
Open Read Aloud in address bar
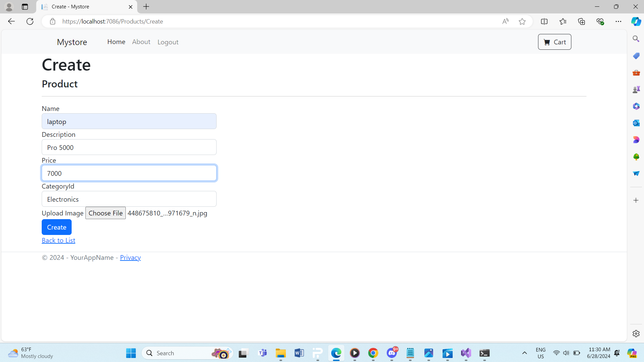[x=505, y=22]
